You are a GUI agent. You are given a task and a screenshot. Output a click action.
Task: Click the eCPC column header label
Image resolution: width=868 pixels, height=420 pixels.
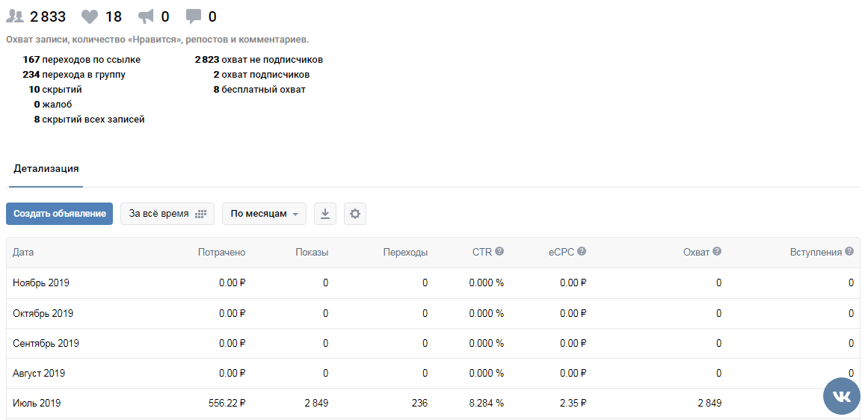coord(561,253)
